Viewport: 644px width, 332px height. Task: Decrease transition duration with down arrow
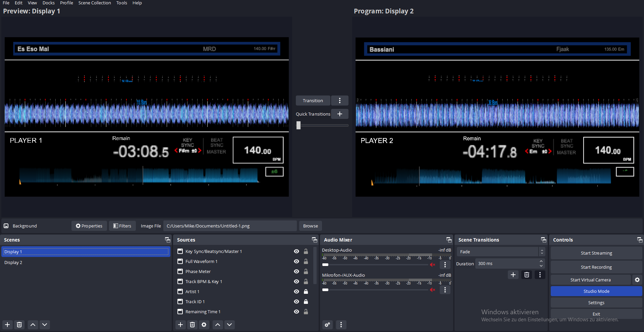click(x=541, y=266)
